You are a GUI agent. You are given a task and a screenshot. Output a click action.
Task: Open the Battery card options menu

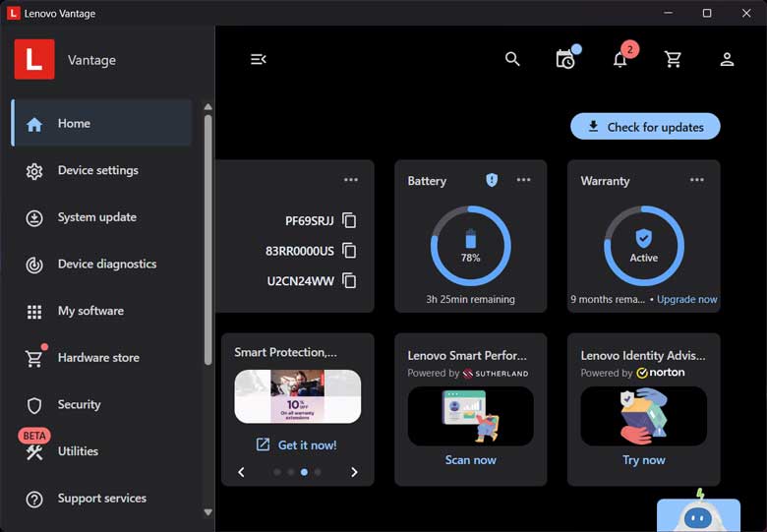(x=523, y=180)
